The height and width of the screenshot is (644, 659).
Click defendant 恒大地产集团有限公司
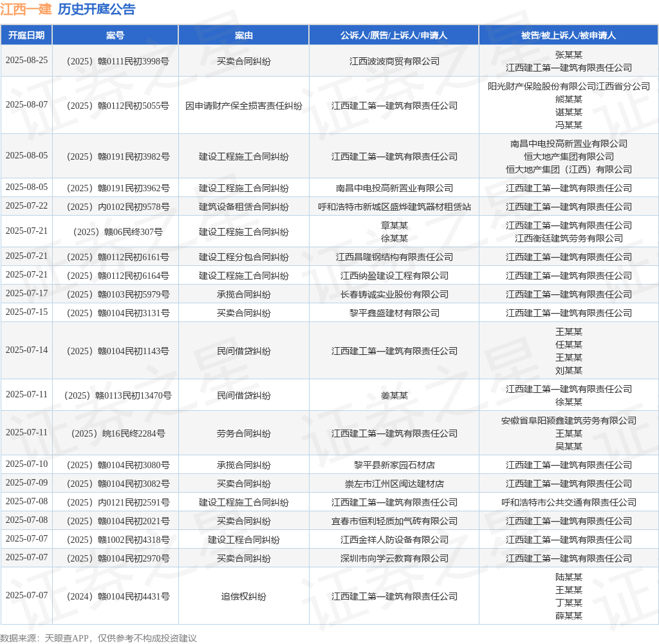pyautogui.click(x=569, y=156)
